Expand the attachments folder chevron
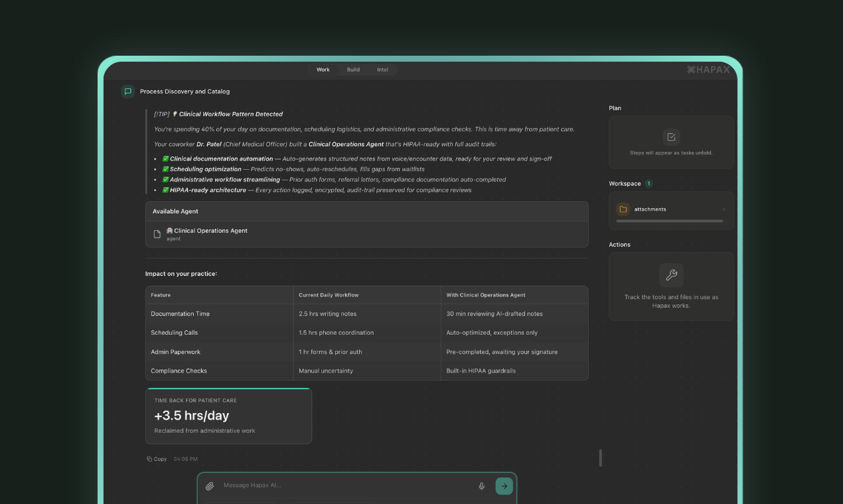 coord(724,210)
